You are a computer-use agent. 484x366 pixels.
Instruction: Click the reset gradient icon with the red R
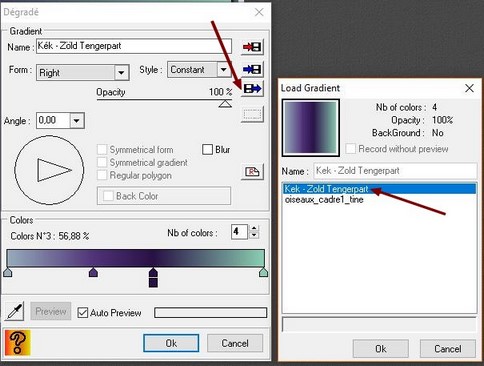point(252,172)
